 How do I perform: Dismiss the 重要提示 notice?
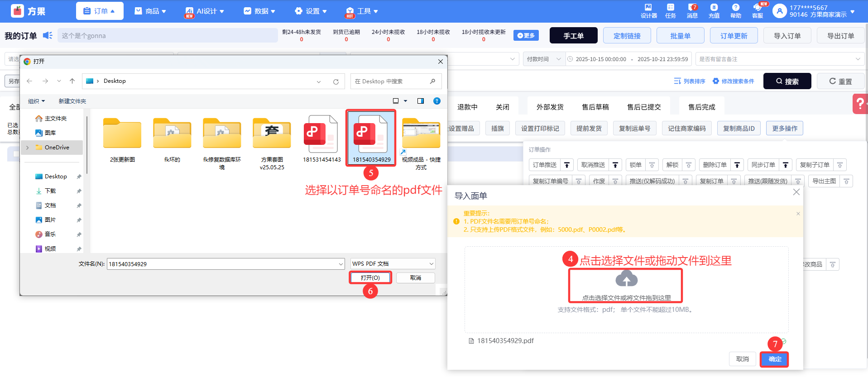[x=798, y=214]
